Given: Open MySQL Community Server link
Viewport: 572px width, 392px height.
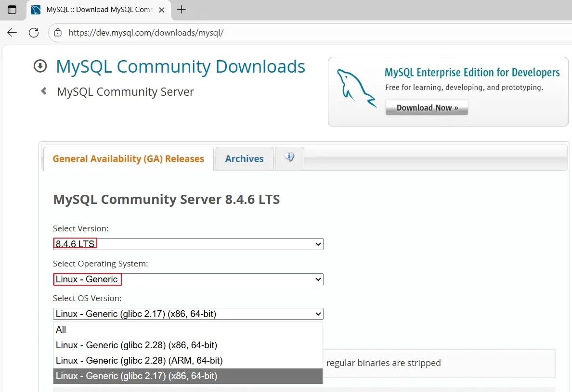Looking at the screenshot, I should (x=125, y=92).
